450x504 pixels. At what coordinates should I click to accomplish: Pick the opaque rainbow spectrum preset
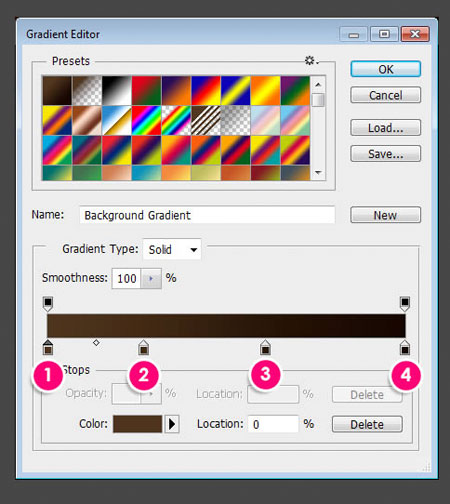[146, 120]
